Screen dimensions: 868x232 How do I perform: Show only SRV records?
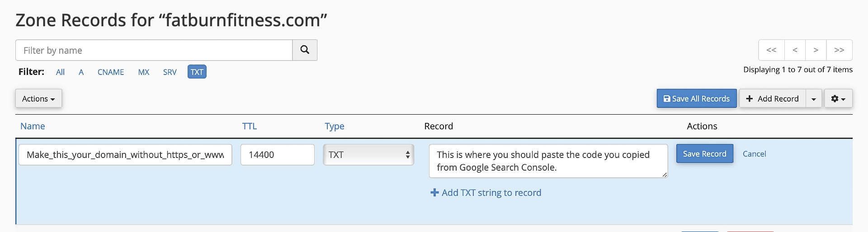(170, 72)
